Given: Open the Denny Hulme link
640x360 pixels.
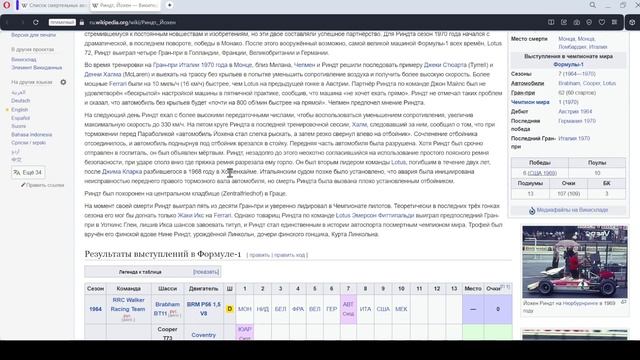Looking at the screenshot, I should (x=103, y=74).
